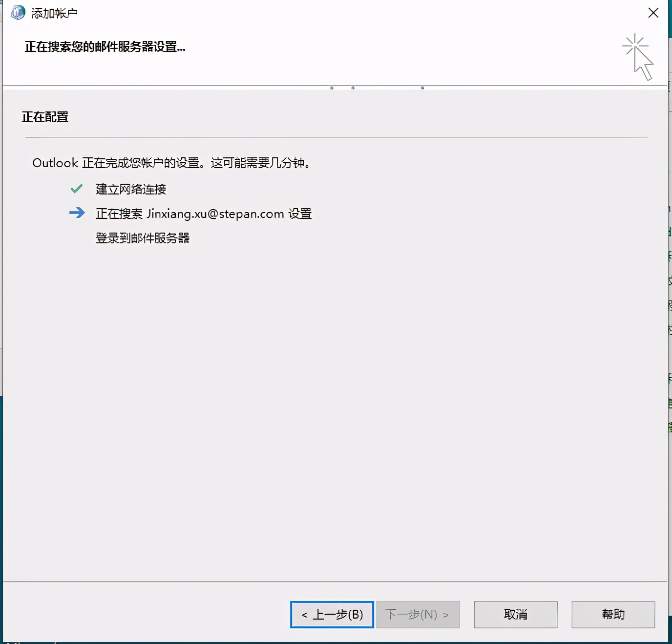The height and width of the screenshot is (644, 672).
Task: Select the completed 建立网络连接 step
Action: tap(130, 189)
